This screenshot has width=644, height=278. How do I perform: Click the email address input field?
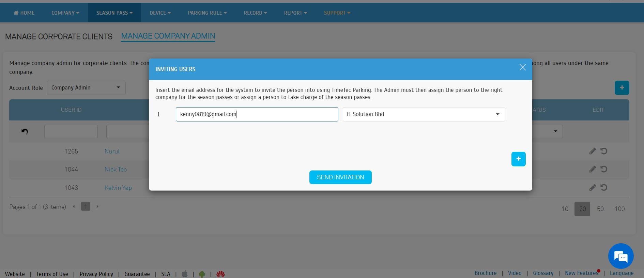[x=257, y=114]
